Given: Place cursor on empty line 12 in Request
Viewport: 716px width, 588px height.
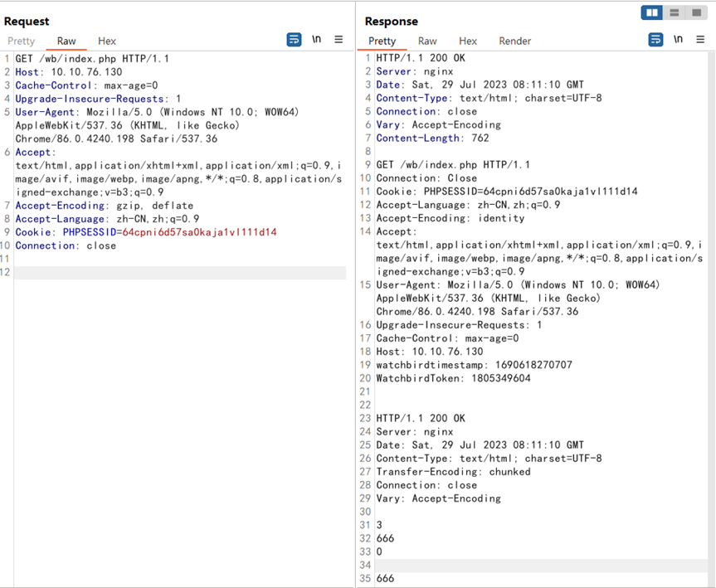Looking at the screenshot, I should [x=166, y=273].
